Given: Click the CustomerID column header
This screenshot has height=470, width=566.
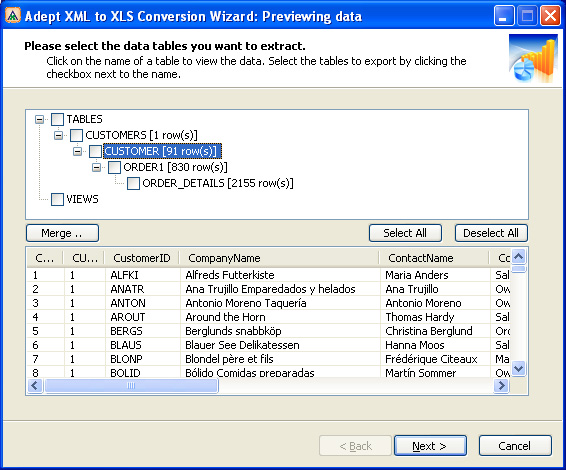Looking at the screenshot, I should [x=142, y=258].
